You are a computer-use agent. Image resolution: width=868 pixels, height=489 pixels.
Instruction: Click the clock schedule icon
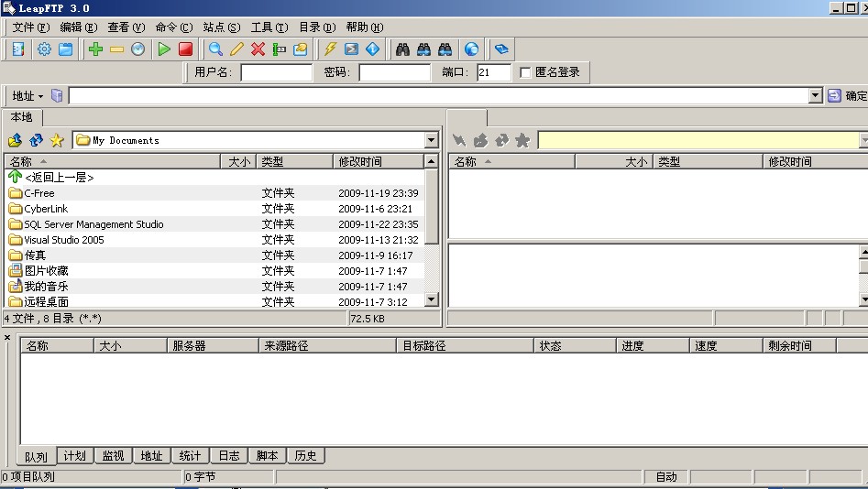pos(137,49)
